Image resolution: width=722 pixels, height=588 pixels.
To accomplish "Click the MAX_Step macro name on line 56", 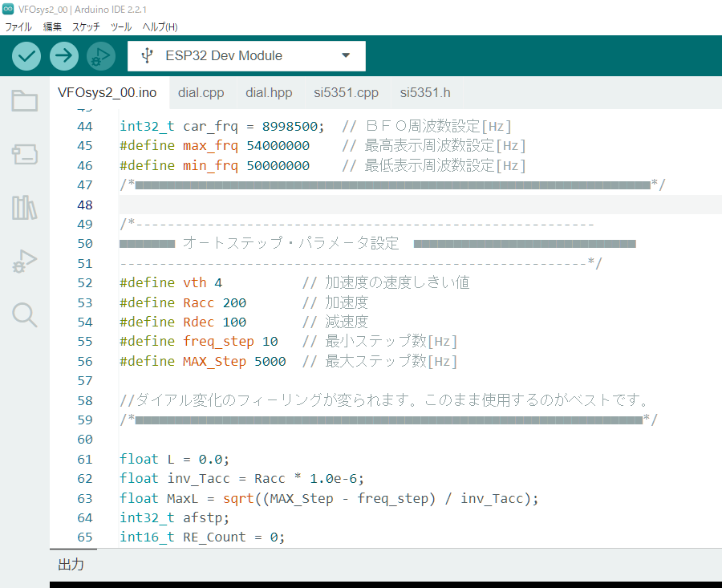I will click(214, 362).
